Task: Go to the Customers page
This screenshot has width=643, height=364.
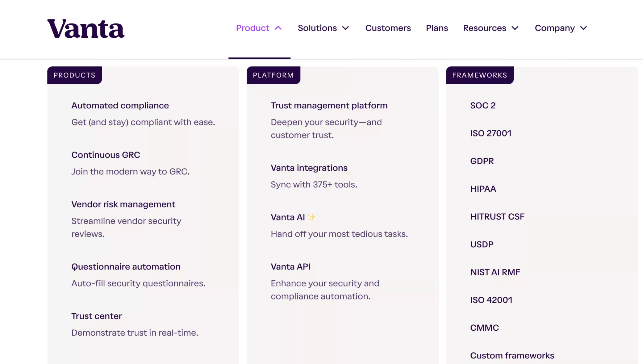Action: (388, 28)
